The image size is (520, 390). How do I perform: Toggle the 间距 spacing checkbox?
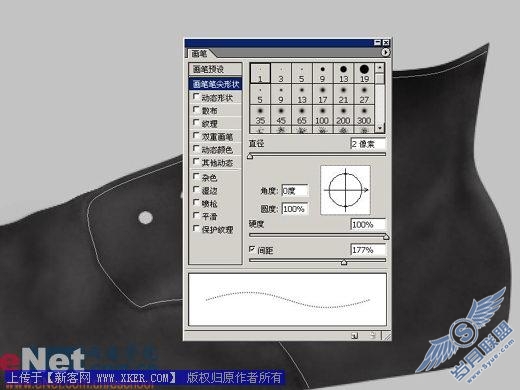point(252,249)
